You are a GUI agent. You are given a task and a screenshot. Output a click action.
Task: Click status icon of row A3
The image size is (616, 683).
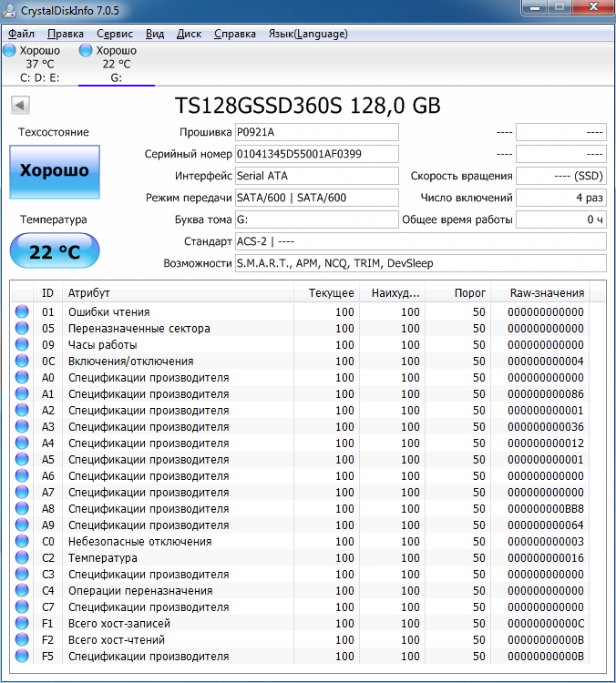[x=22, y=426]
